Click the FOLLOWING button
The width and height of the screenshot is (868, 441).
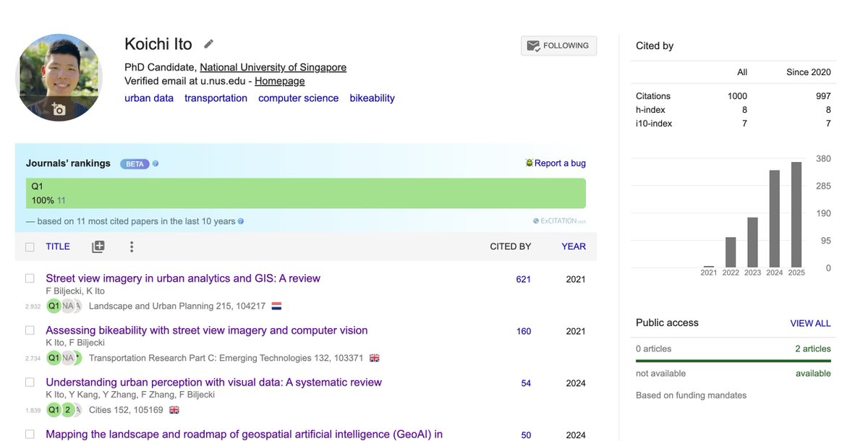(558, 46)
